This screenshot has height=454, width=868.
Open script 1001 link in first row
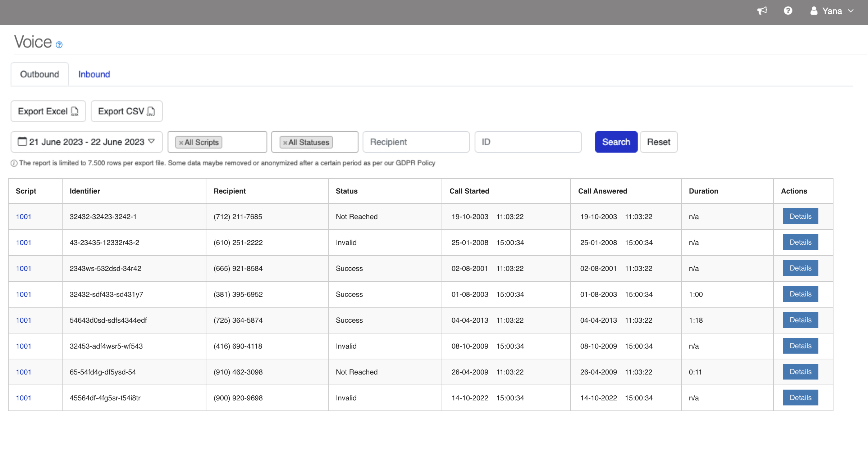23,217
